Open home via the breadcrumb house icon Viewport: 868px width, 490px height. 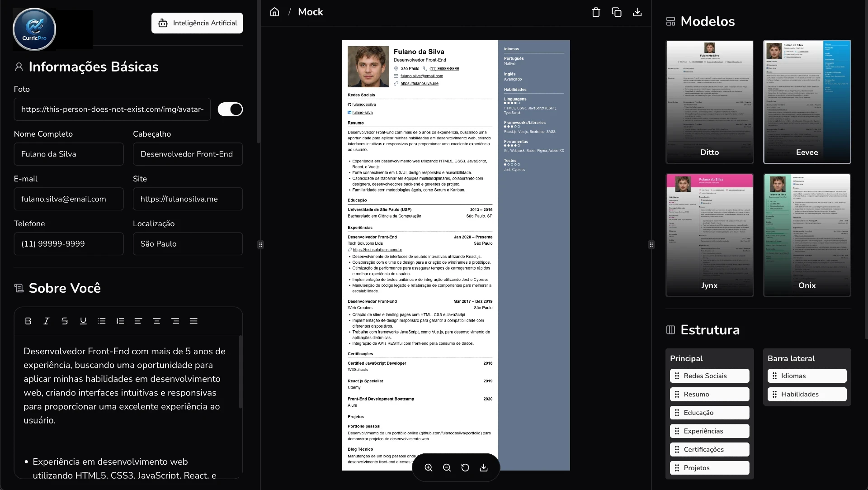click(x=274, y=12)
